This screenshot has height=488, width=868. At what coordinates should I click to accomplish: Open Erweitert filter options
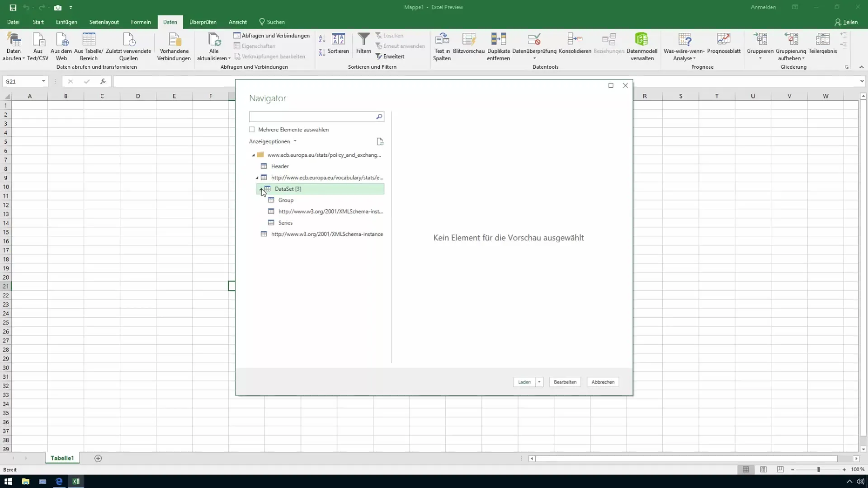coord(390,56)
